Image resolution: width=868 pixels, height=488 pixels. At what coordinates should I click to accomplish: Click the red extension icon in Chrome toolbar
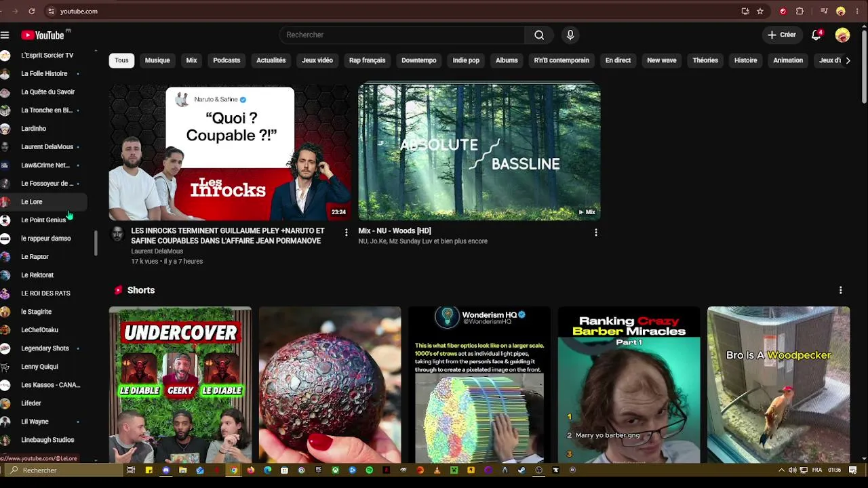coord(783,11)
